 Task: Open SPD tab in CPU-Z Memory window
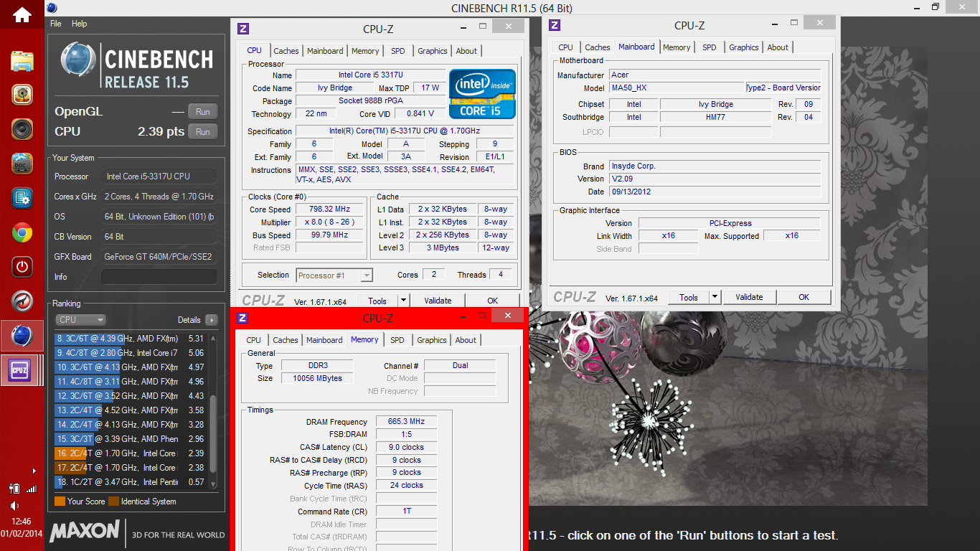pyautogui.click(x=397, y=340)
